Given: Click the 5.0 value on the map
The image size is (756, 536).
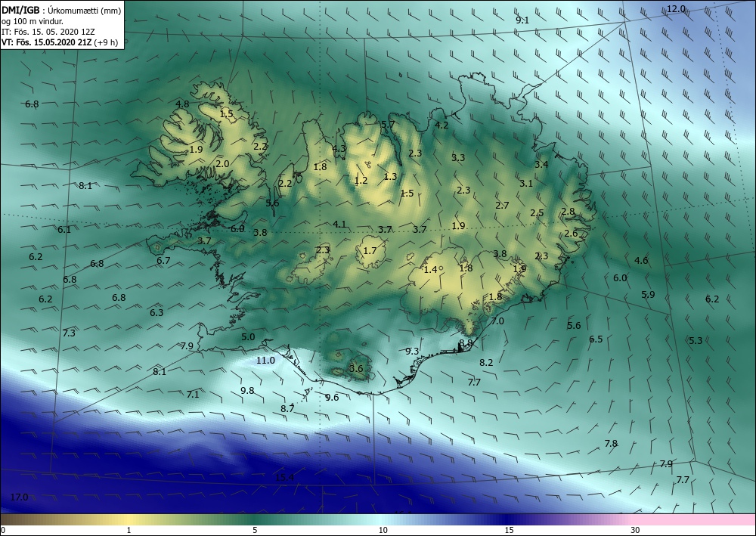Looking at the screenshot, I should pyautogui.click(x=248, y=337).
